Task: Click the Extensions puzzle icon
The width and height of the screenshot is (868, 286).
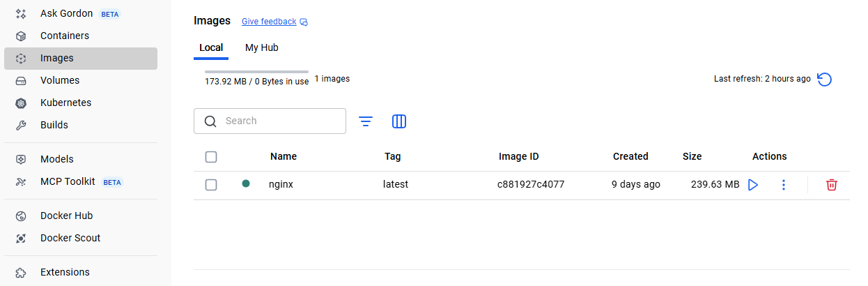Action: coord(21,272)
